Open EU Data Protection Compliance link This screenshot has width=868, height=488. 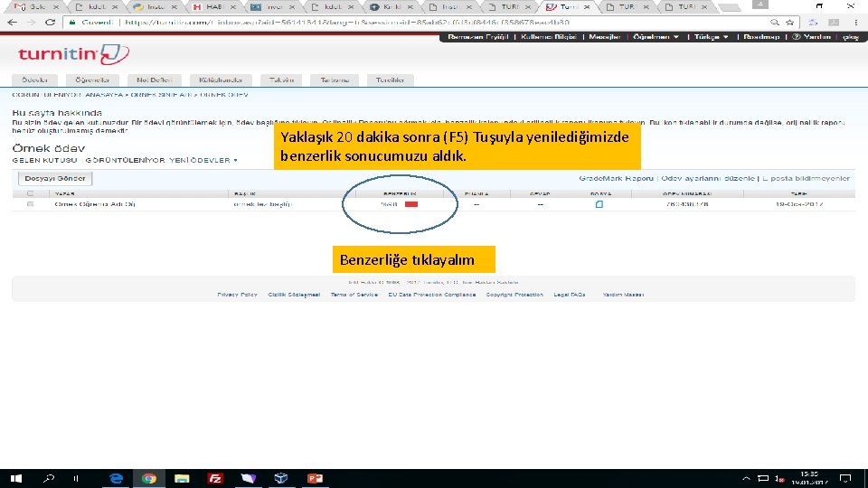(432, 295)
